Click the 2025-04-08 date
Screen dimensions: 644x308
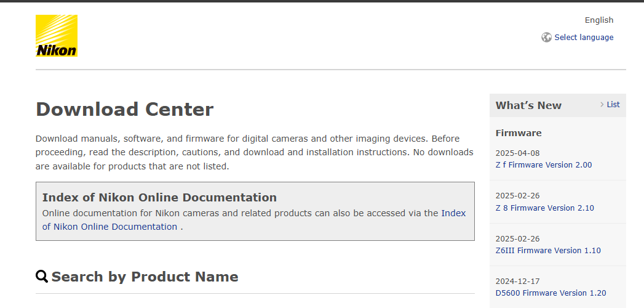click(x=517, y=153)
